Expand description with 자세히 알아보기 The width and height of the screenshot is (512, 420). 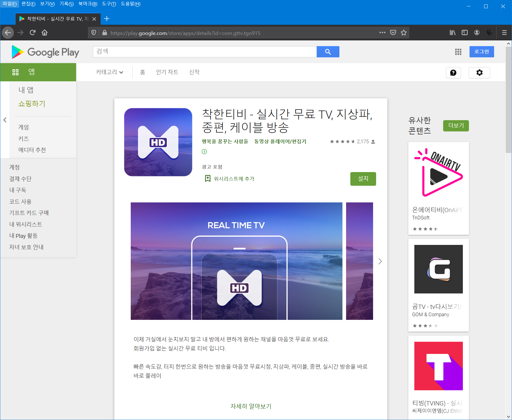(251, 406)
